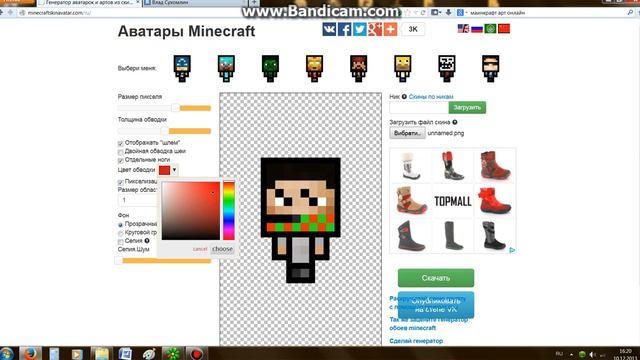640x360 pixels.
Task: Open a new browser tab
Action: coord(254,2)
